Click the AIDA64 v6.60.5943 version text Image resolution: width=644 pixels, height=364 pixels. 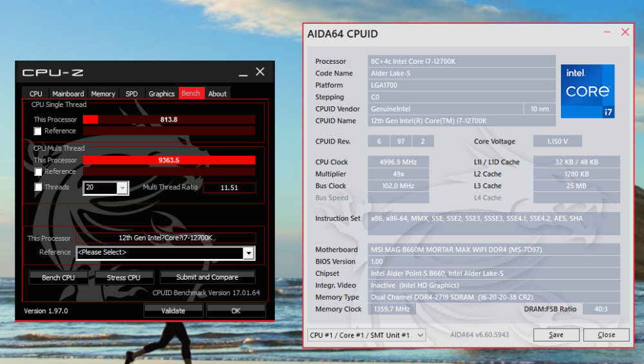point(479,335)
